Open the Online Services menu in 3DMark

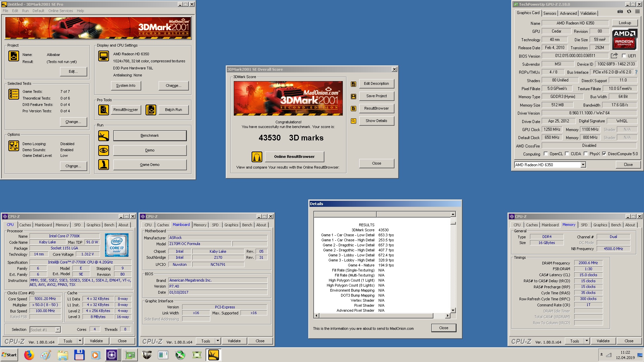pyautogui.click(x=60, y=11)
